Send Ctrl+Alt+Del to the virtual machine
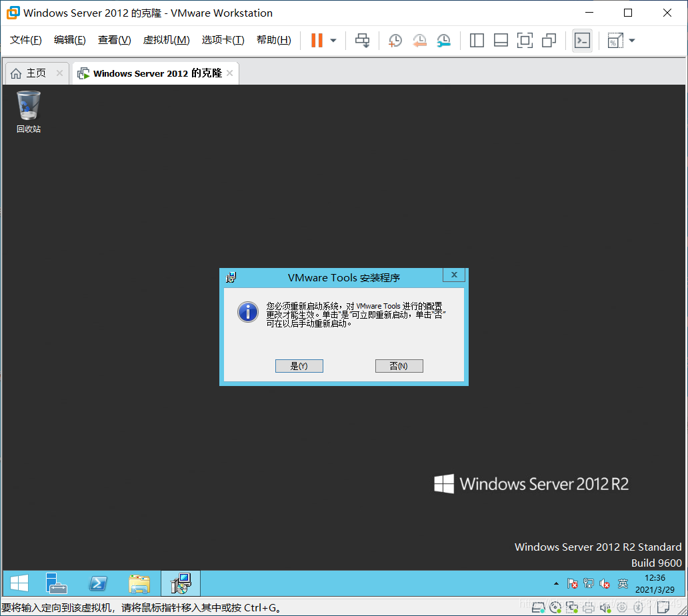688x616 pixels. tap(362, 41)
